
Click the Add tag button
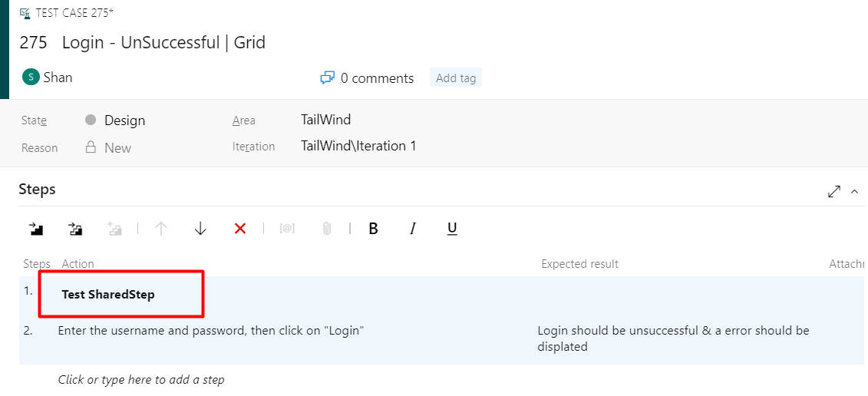tap(456, 78)
